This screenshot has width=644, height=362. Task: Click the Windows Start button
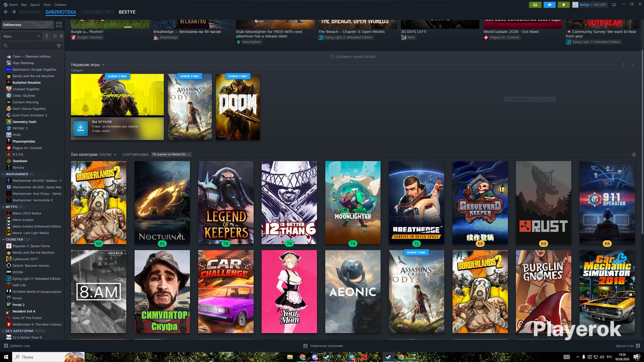(x=6, y=357)
